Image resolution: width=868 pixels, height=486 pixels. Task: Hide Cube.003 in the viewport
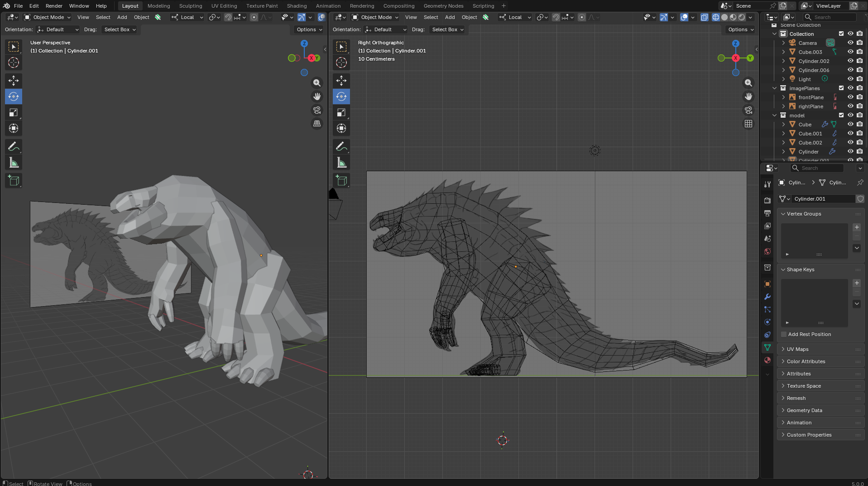[x=850, y=52]
